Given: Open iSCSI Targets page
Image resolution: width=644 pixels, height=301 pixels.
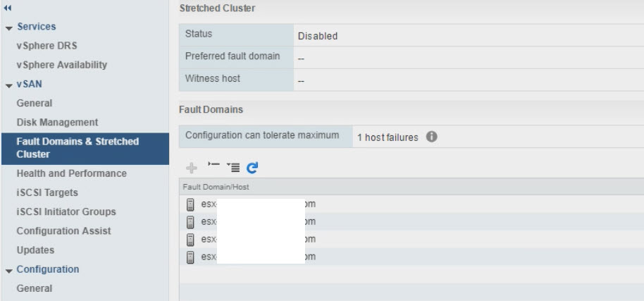Looking at the screenshot, I should [47, 192].
